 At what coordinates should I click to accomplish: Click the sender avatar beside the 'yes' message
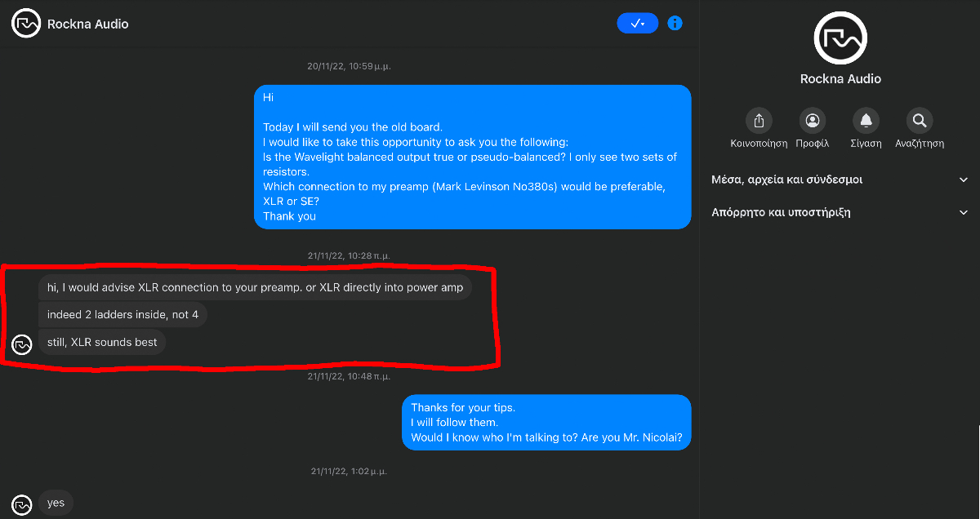22,504
